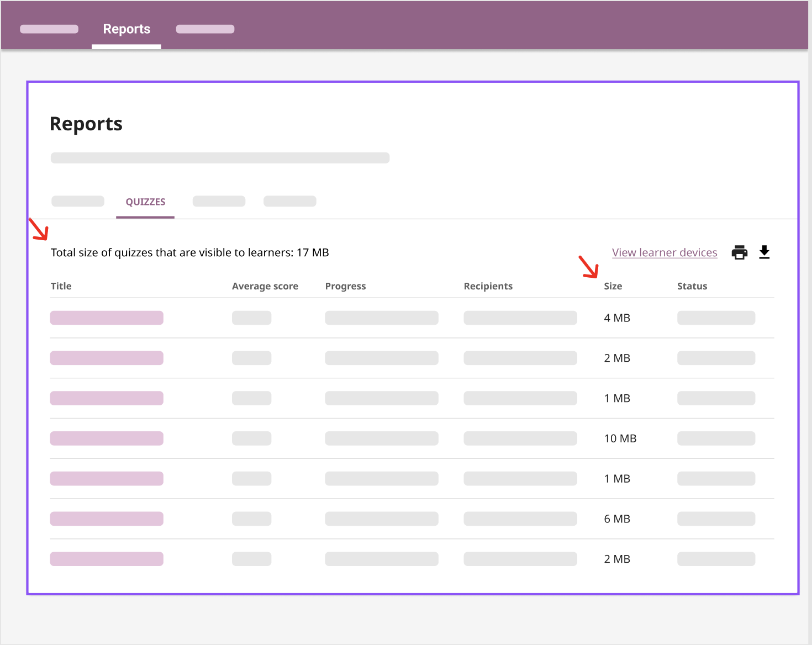Sort the table by Title column
The image size is (812, 645).
[61, 286]
